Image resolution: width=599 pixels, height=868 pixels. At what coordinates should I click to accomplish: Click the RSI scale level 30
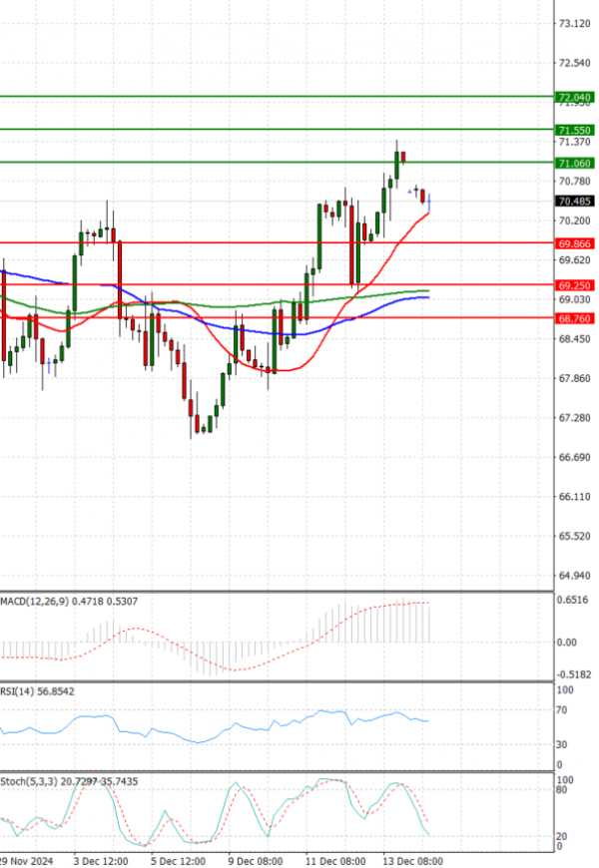(x=562, y=745)
